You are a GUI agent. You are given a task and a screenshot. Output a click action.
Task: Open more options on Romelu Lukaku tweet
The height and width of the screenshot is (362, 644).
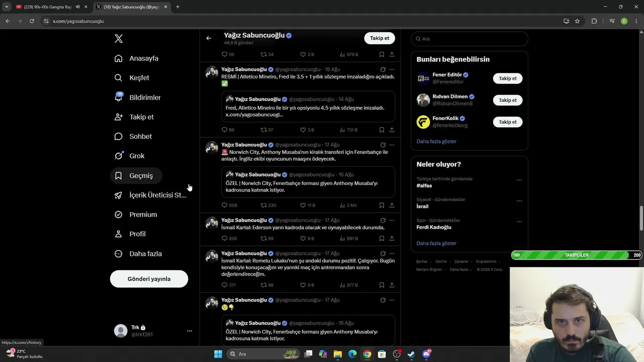click(x=392, y=253)
